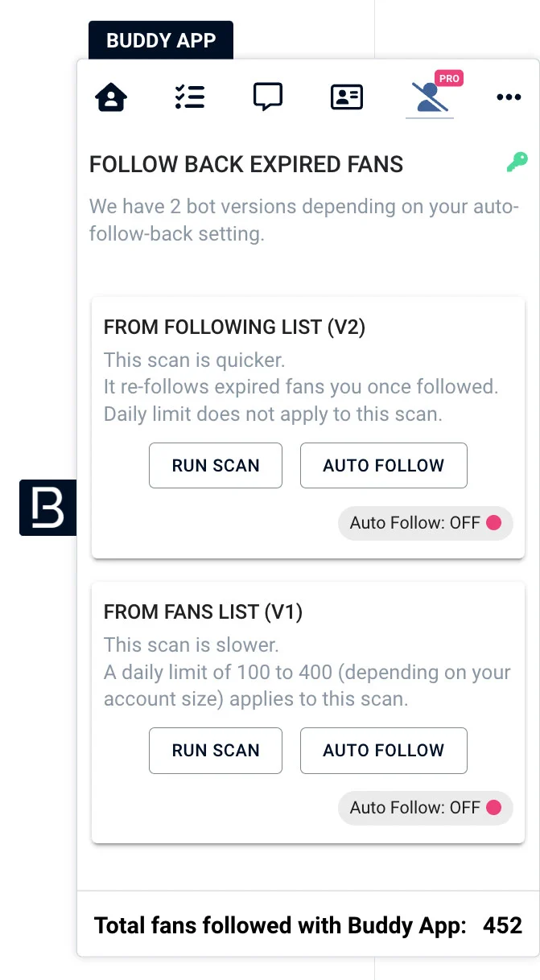Click the Buddy App B logo launcher
This screenshot has width=540, height=980.
click(x=47, y=508)
